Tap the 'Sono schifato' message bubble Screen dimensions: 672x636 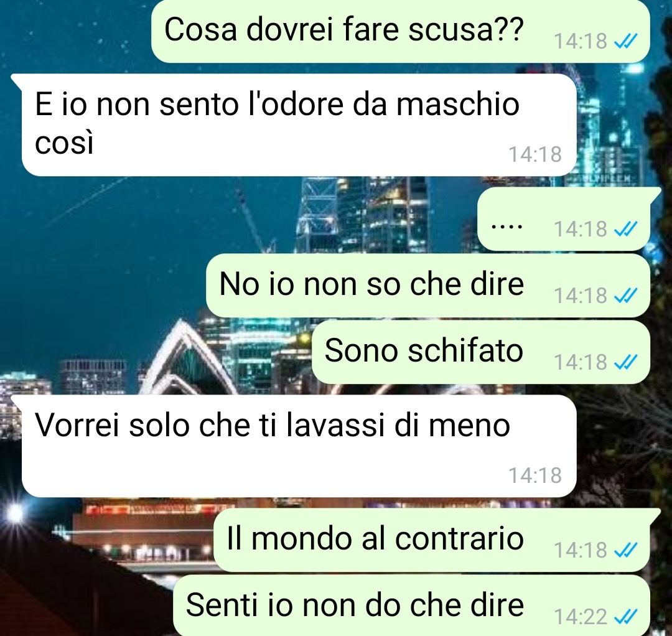coord(480,352)
